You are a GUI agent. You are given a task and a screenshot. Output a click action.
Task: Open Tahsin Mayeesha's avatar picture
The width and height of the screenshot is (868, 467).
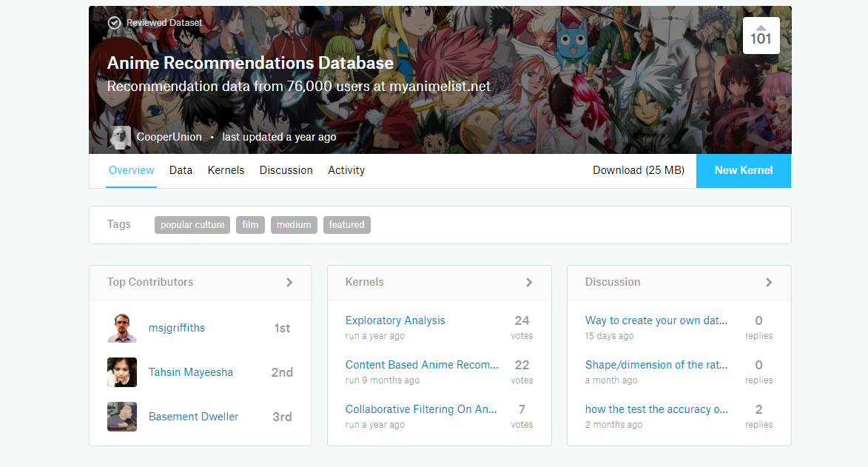(x=122, y=372)
